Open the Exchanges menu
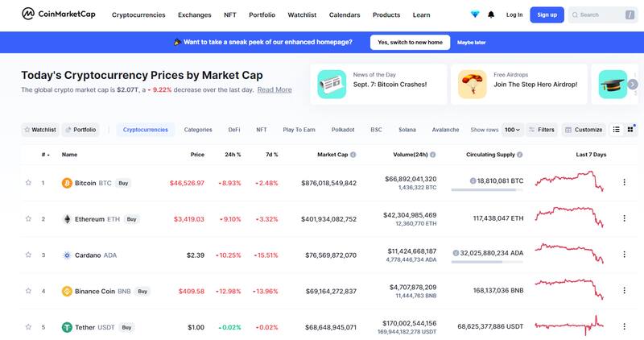The width and height of the screenshot is (644, 340). pos(195,15)
